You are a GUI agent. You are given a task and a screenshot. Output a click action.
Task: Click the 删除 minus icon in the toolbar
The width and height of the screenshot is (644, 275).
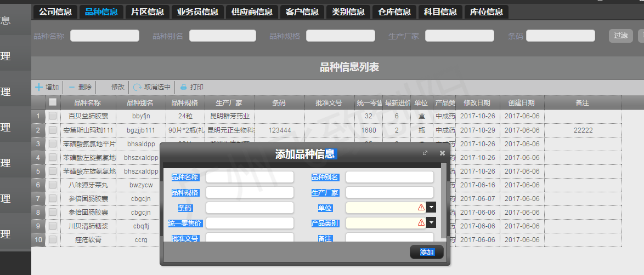tap(72, 87)
